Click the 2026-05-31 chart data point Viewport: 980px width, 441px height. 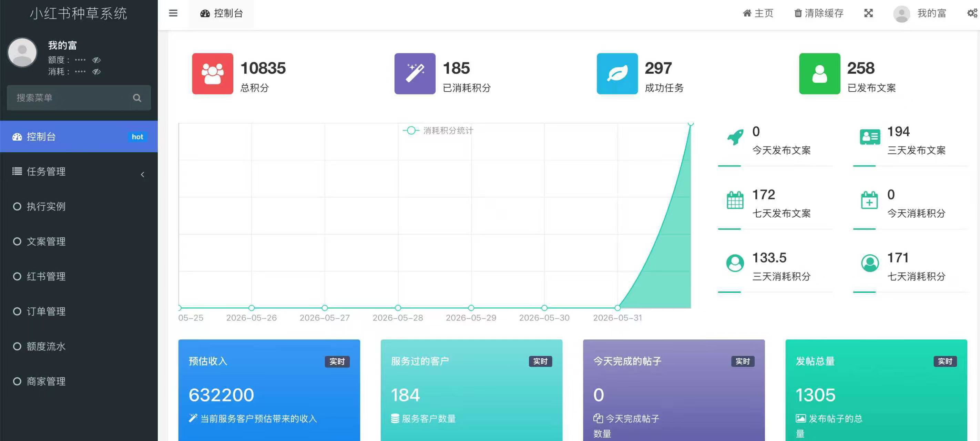[x=617, y=308]
